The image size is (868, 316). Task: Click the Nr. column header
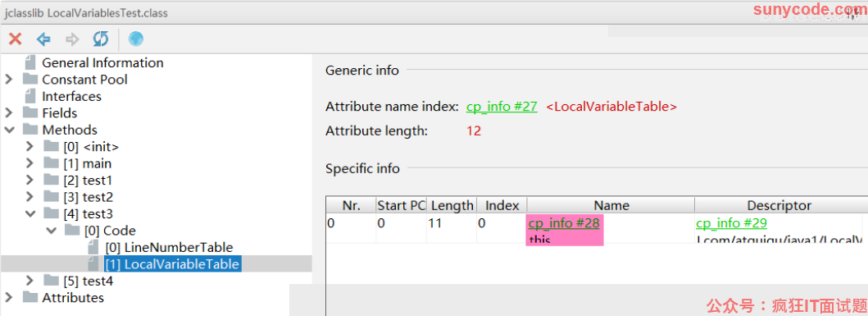(351, 205)
